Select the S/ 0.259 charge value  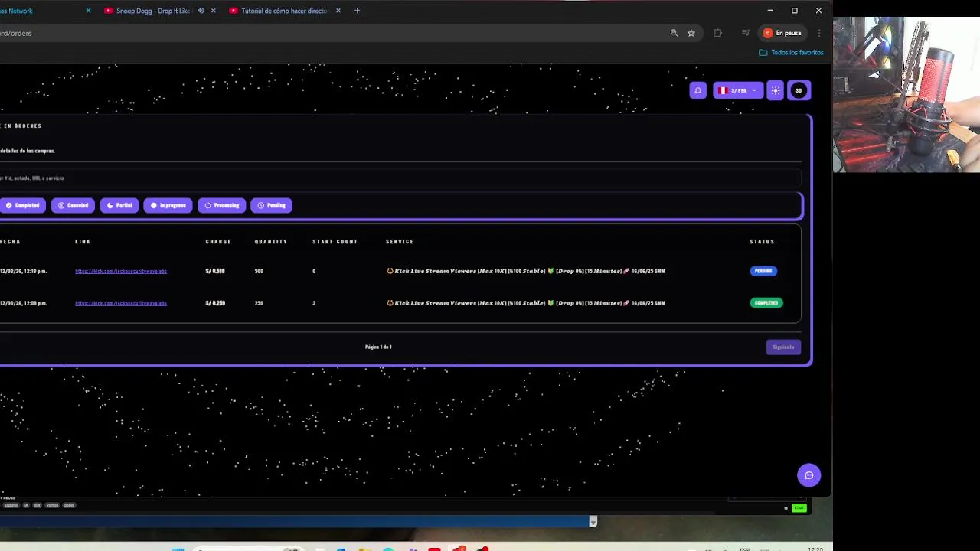point(215,303)
